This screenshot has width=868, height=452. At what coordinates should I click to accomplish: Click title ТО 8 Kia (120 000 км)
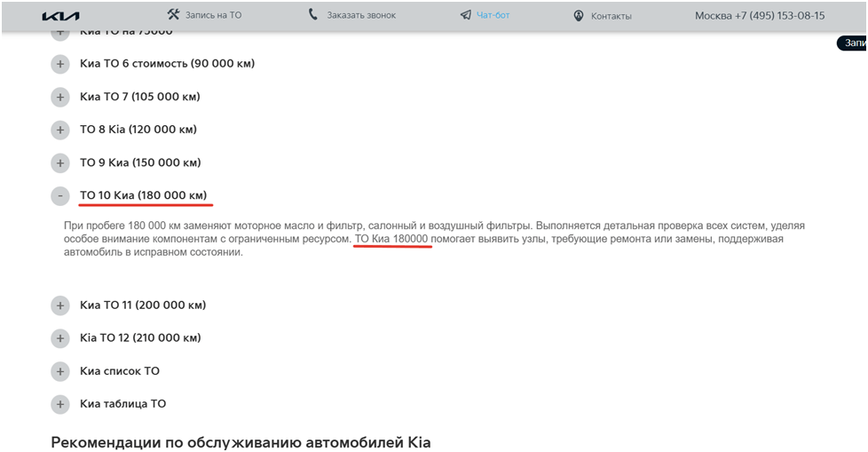(x=138, y=129)
